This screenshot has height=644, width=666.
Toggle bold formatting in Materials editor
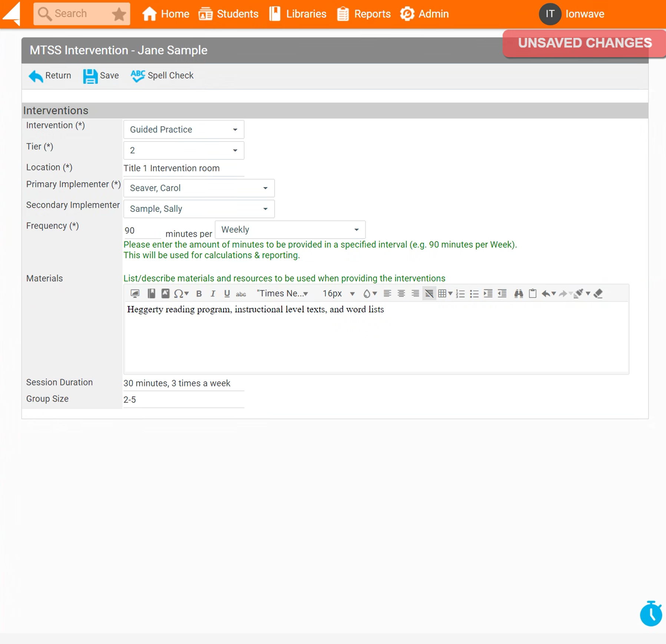coord(199,294)
